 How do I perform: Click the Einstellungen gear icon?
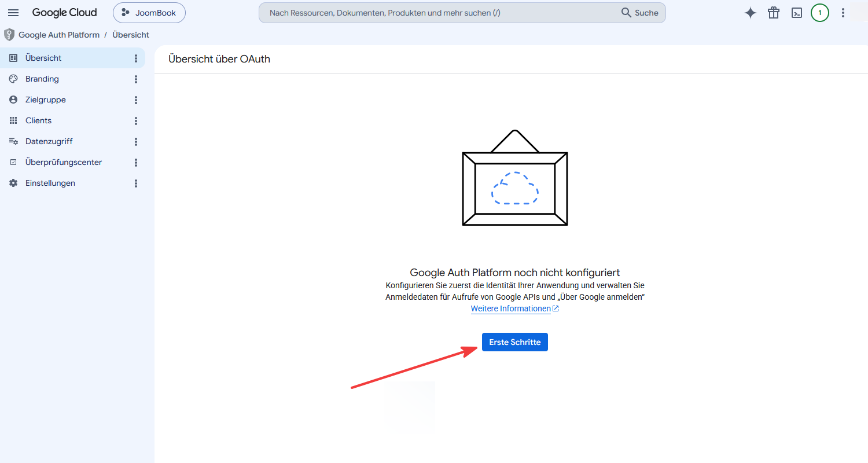(13, 183)
